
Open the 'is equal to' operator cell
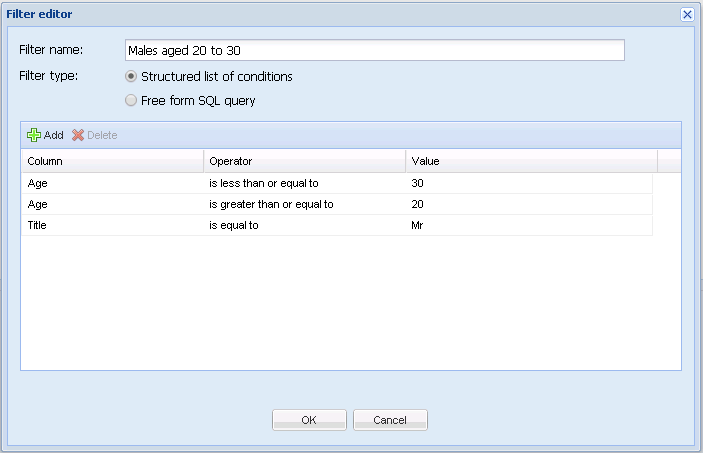[304, 225]
